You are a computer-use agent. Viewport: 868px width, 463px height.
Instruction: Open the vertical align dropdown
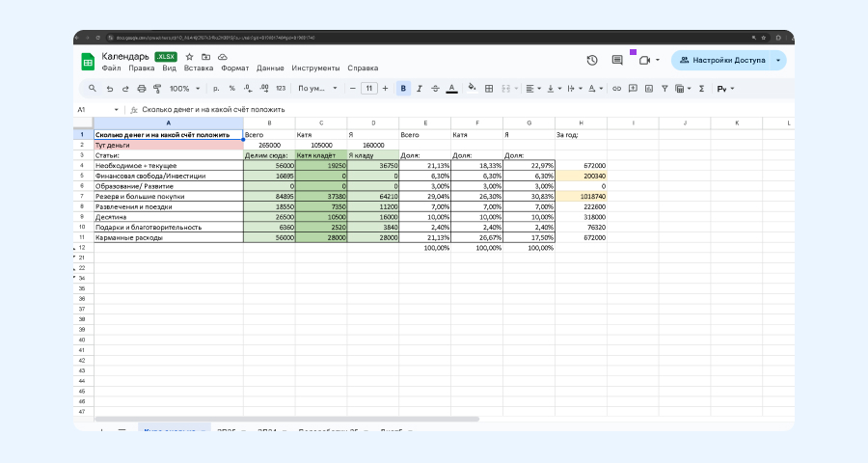pos(555,89)
